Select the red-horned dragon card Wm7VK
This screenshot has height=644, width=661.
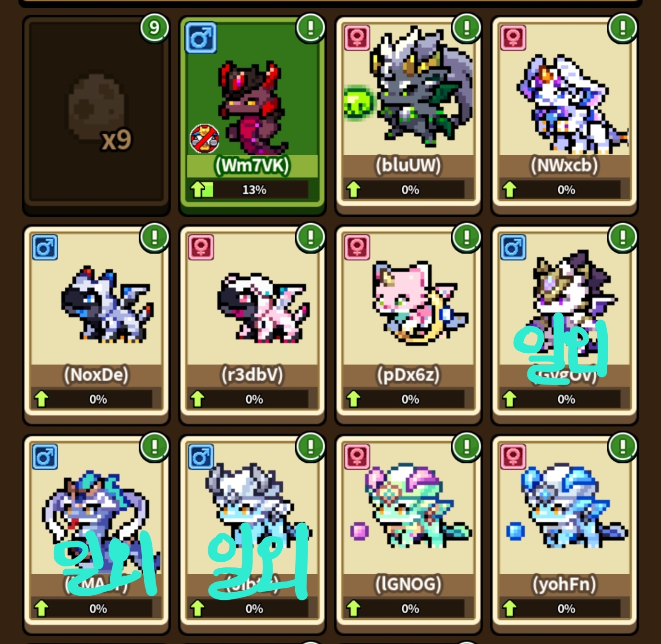tap(252, 115)
